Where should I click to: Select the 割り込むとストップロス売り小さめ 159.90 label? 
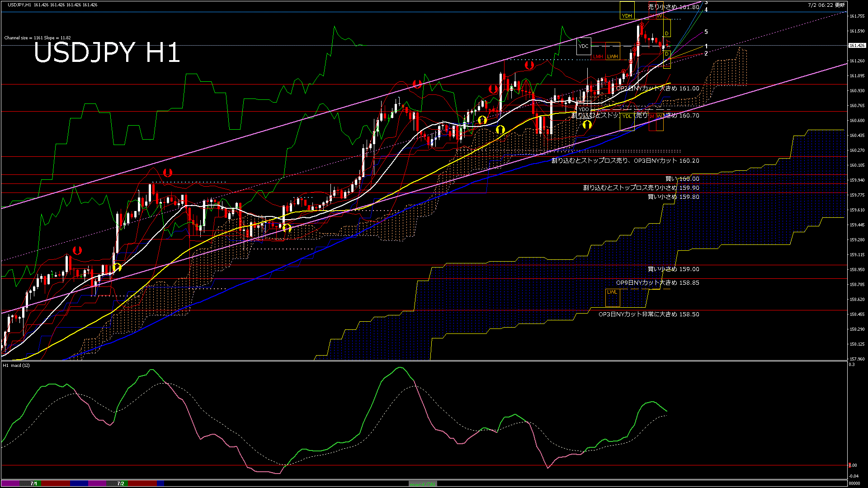coord(641,188)
